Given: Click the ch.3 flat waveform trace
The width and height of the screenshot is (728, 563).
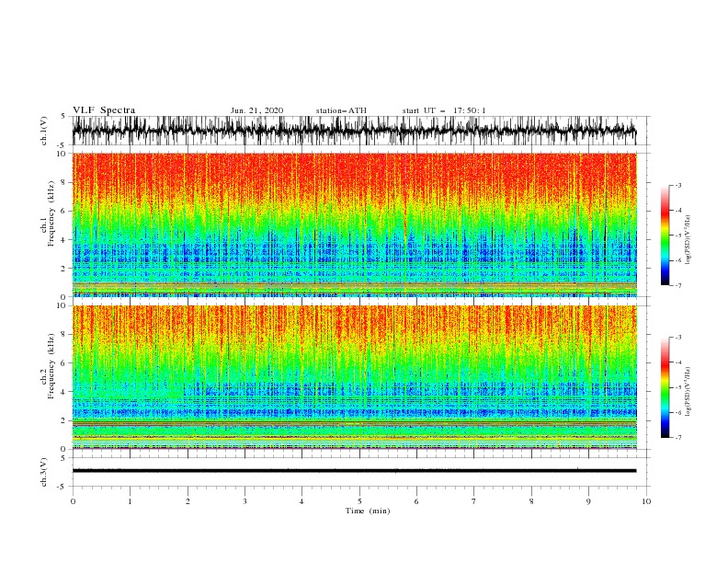Looking at the screenshot, I should pyautogui.click(x=354, y=471).
